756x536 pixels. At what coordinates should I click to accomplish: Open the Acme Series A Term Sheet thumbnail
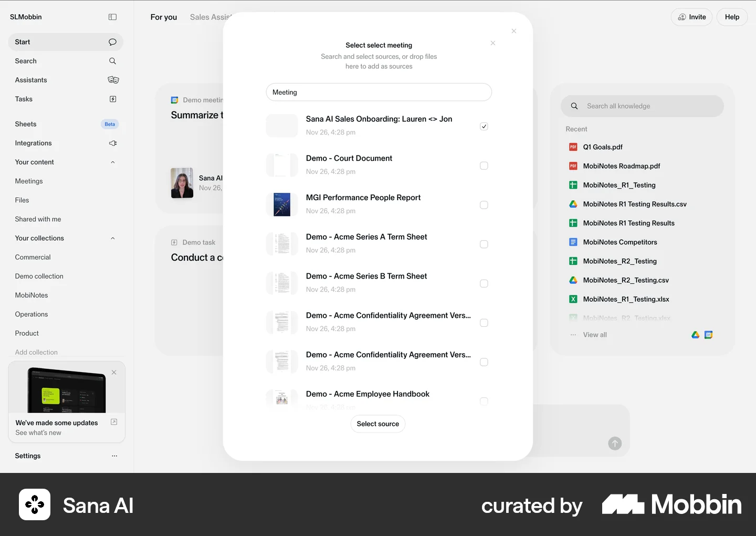click(x=282, y=244)
